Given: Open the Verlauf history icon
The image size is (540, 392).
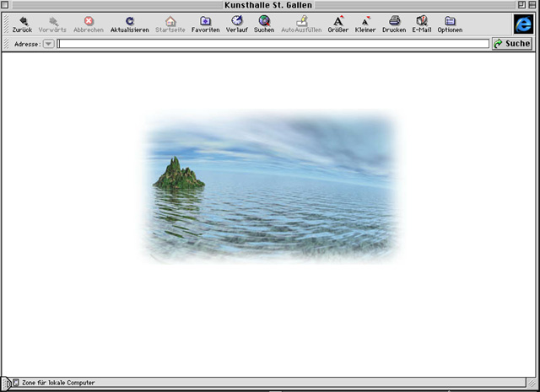Looking at the screenshot, I should point(236,20).
